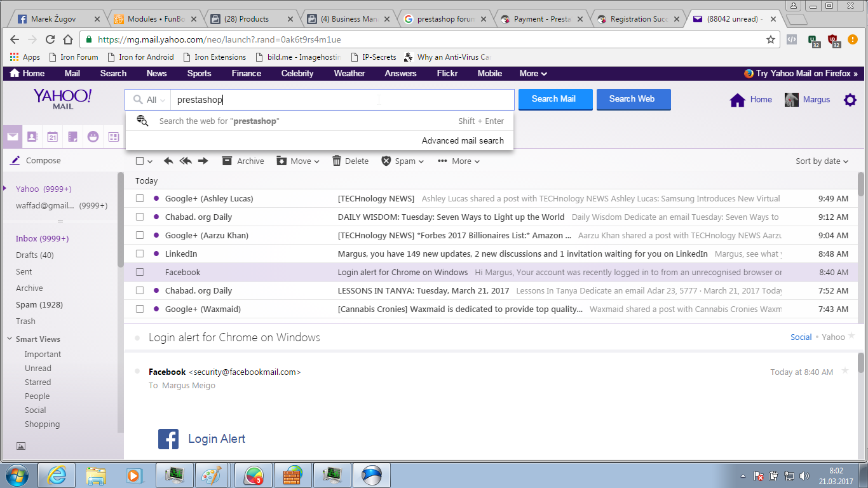Image resolution: width=868 pixels, height=488 pixels.
Task: Click the Search Mail button
Action: (555, 99)
